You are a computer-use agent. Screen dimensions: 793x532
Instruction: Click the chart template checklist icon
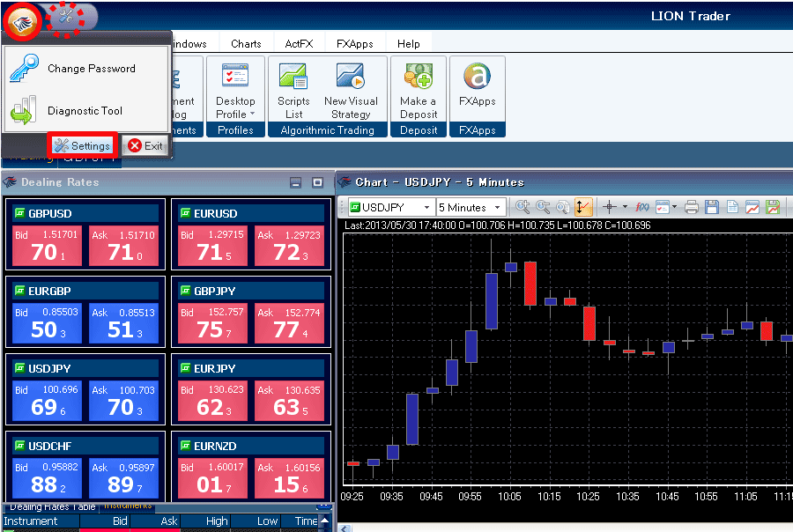click(662, 207)
